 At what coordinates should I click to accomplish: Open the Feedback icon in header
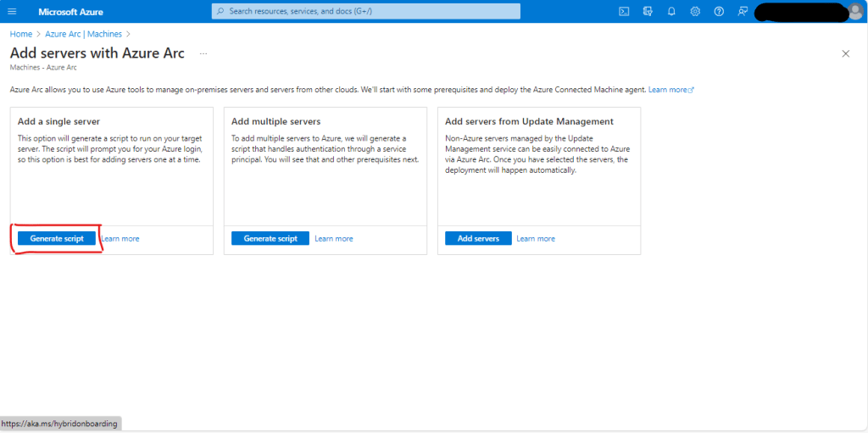coord(743,11)
